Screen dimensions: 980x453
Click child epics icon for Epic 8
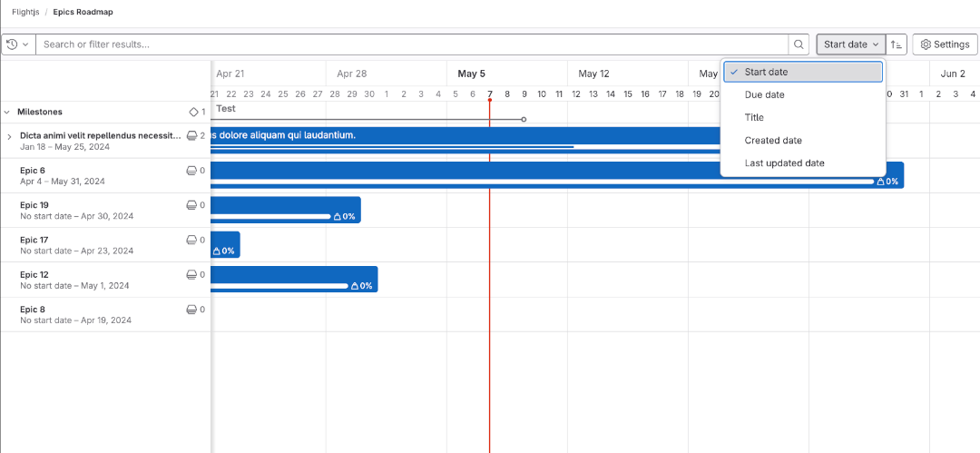tap(191, 309)
